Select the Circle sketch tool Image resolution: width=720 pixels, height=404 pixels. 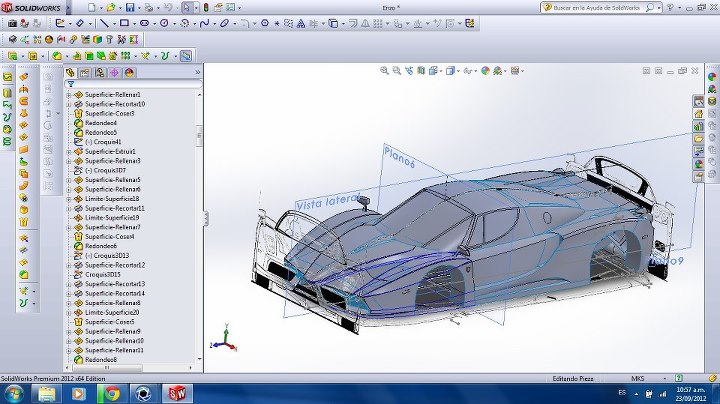(x=164, y=23)
